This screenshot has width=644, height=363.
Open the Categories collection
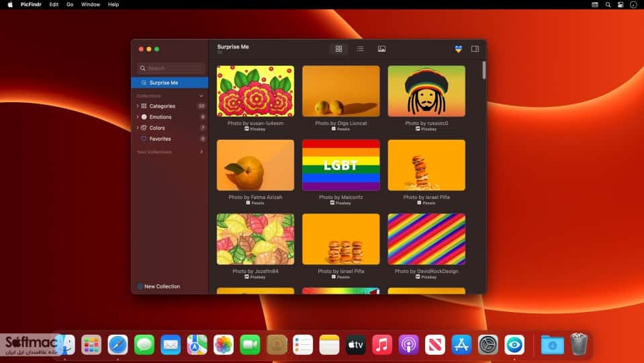click(163, 106)
